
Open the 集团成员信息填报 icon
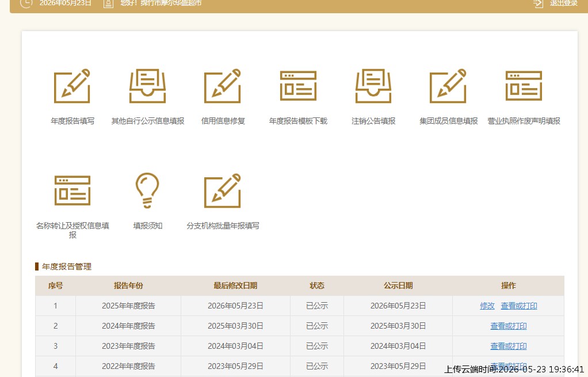click(x=448, y=86)
